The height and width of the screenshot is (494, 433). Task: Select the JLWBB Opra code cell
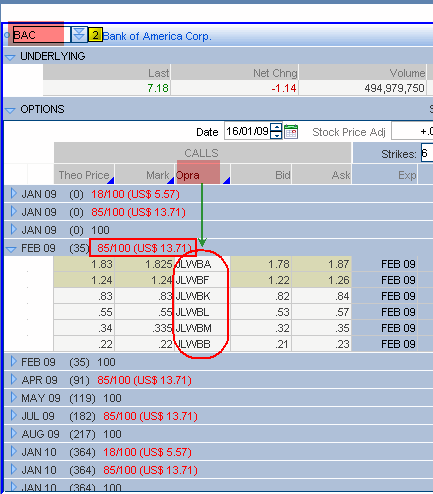[x=202, y=344]
